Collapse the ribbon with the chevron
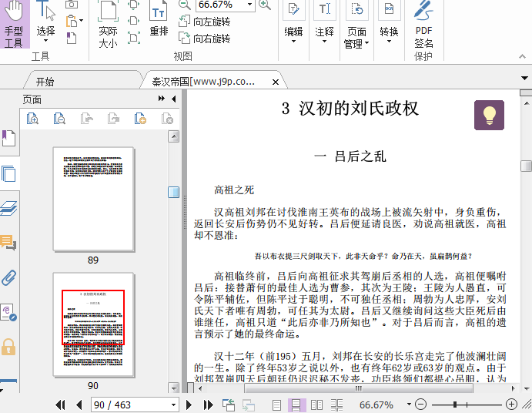 [x=522, y=57]
